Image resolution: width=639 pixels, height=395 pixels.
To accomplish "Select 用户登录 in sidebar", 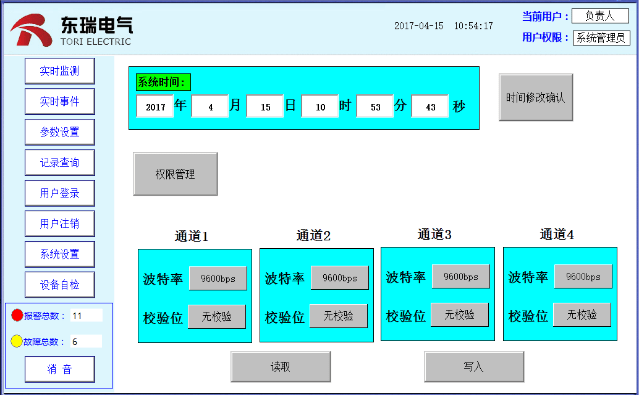I will coord(59,193).
